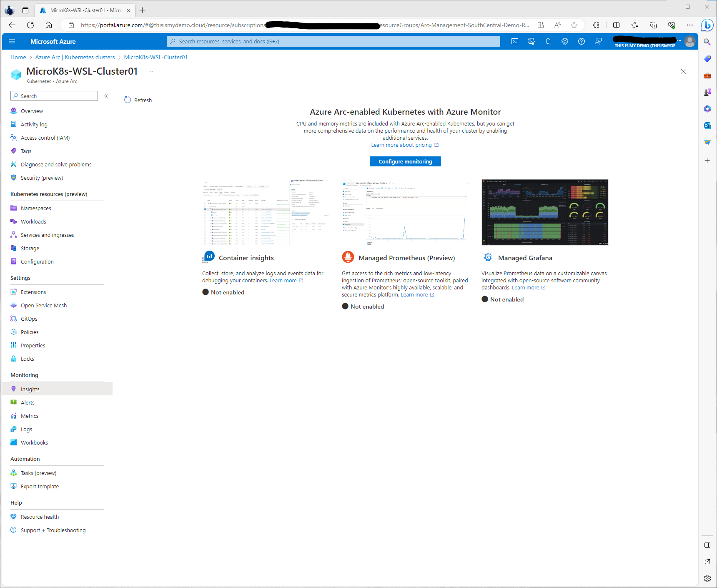This screenshot has width=717, height=588.
Task: Refresh the cluster view
Action: tap(138, 100)
